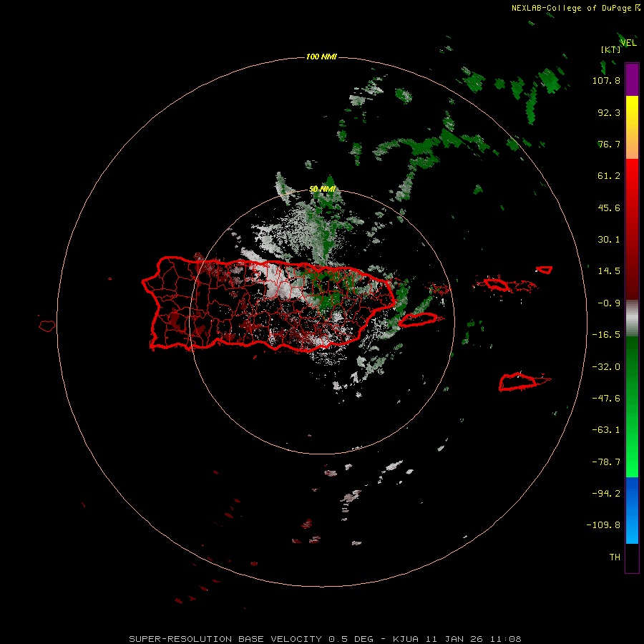Select the 45.6 velocity scale value
Image resolution: width=644 pixels, height=644 pixels.
(609, 208)
